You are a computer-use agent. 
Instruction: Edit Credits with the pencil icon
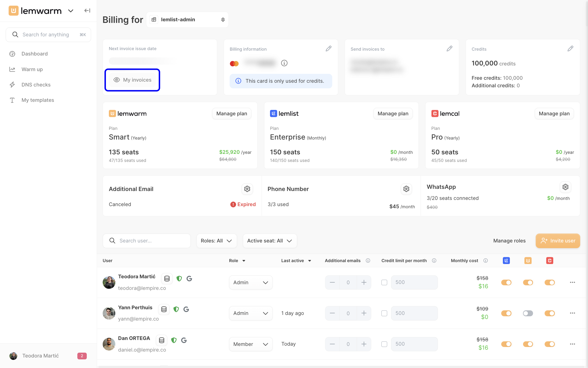tap(570, 49)
